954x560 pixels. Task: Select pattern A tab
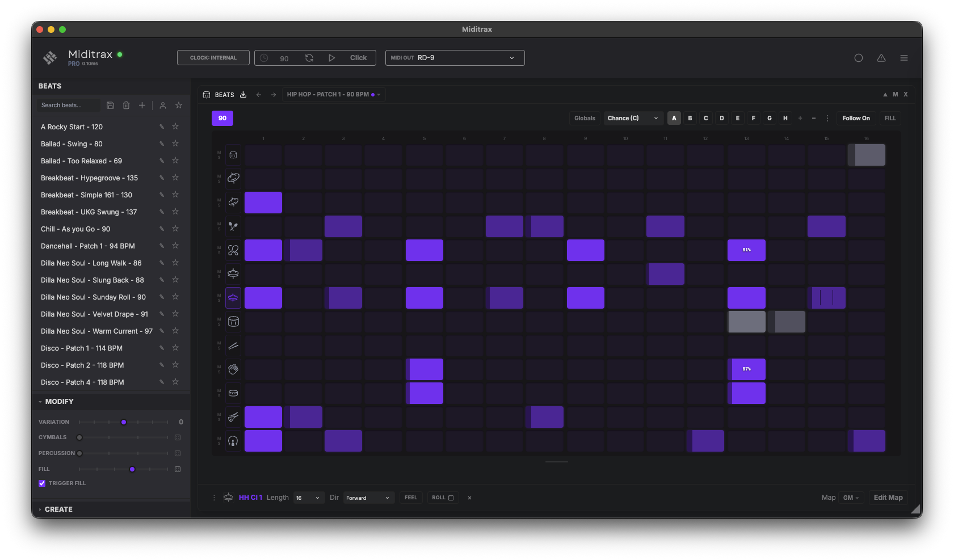[x=674, y=118]
